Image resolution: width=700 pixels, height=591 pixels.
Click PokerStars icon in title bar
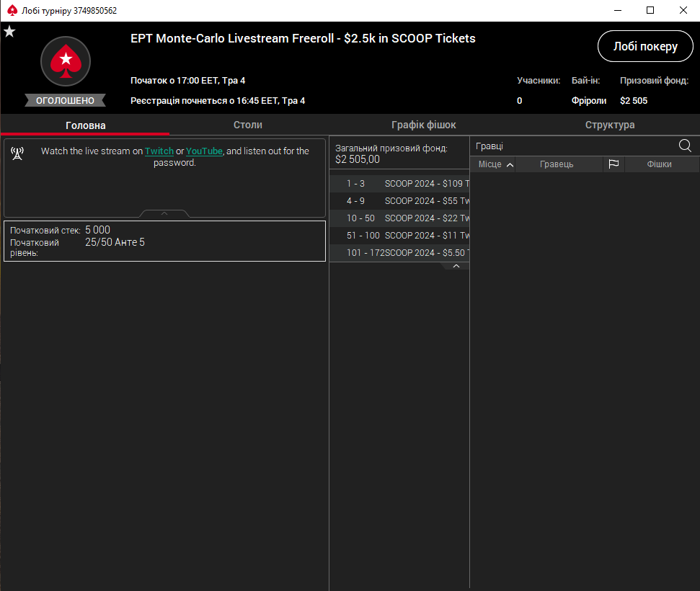[12, 10]
